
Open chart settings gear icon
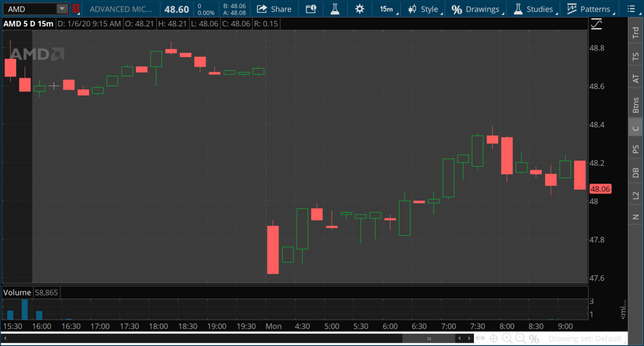(x=360, y=9)
